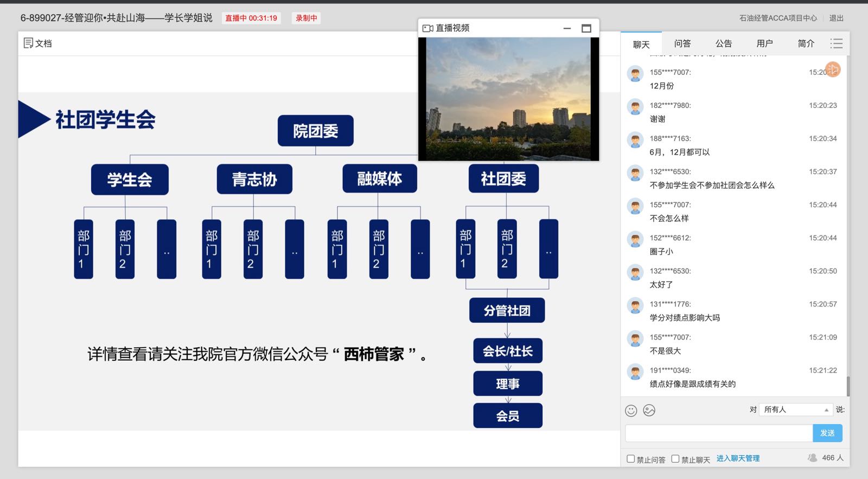The image size is (868, 479).
Task: Click the orange floating speaker icon
Action: tap(833, 69)
